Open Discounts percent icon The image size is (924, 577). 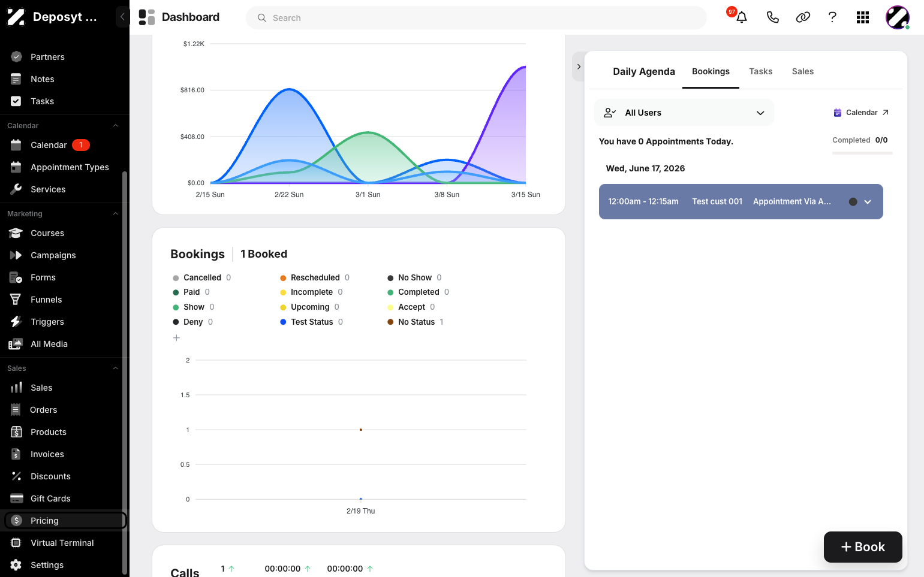(x=16, y=476)
